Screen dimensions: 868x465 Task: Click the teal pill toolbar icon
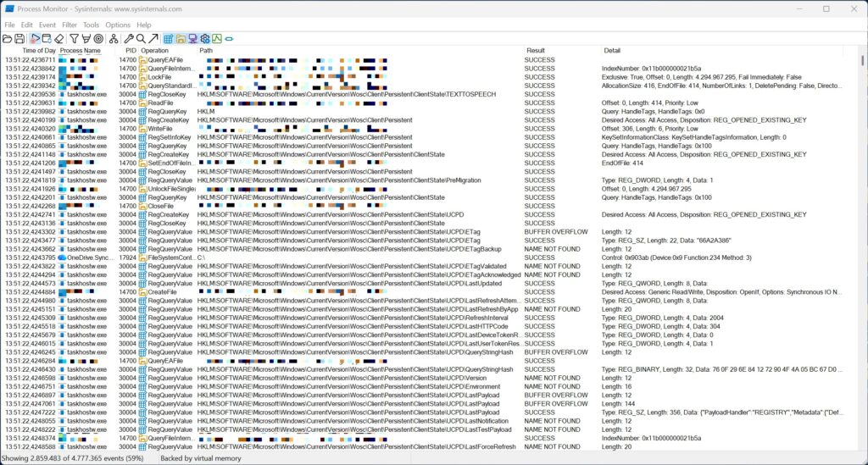tap(229, 39)
